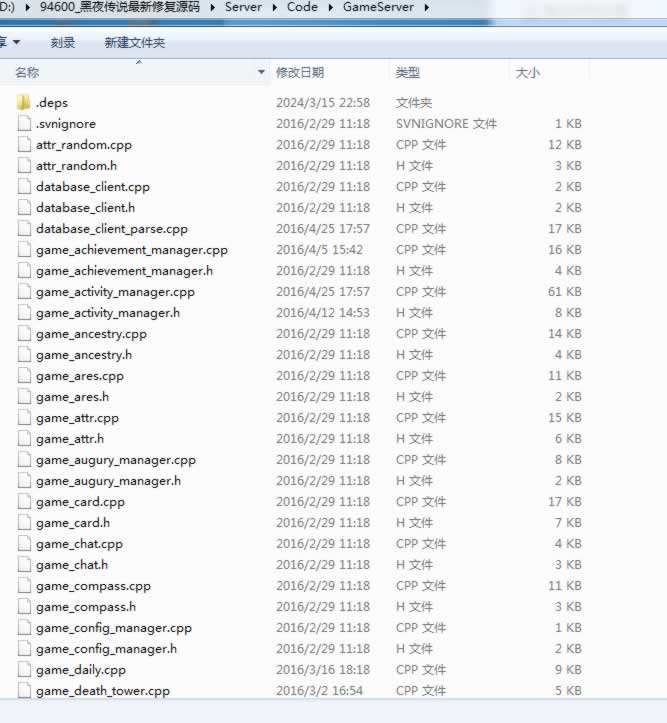This screenshot has width=667, height=723.
Task: Click the 文件夹 type of .deps
Action: click(x=414, y=102)
